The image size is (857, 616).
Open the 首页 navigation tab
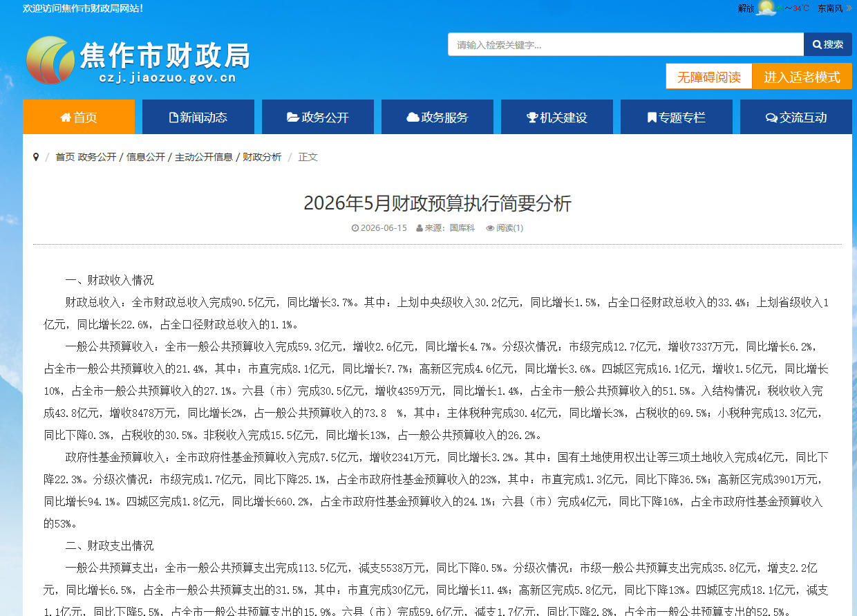coord(79,117)
